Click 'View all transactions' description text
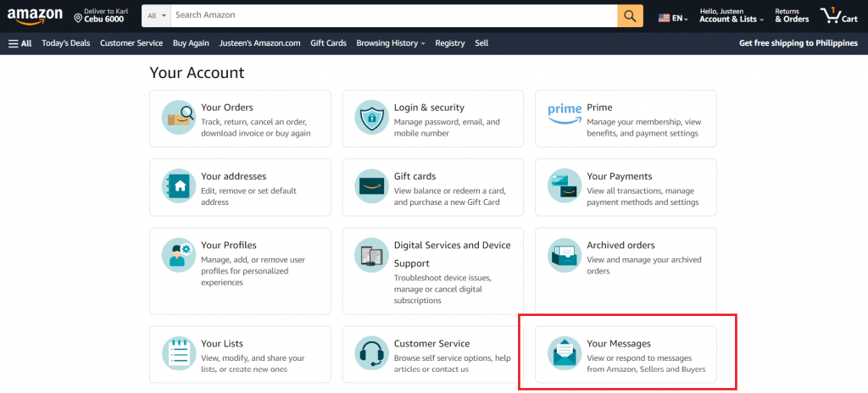 tap(643, 196)
